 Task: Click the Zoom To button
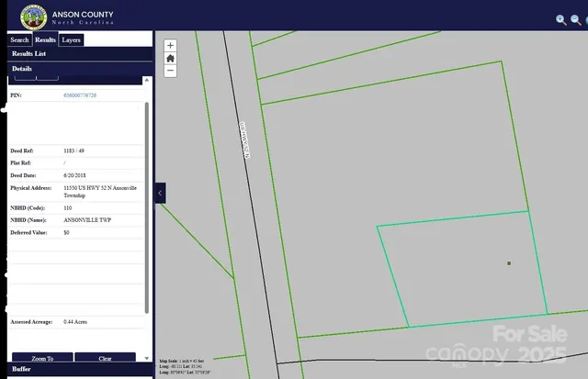(42, 358)
